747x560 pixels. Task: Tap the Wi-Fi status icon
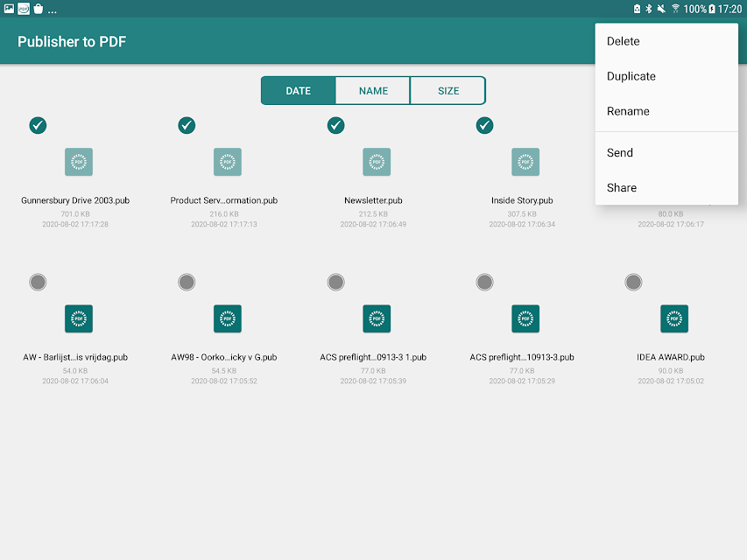[x=675, y=9]
